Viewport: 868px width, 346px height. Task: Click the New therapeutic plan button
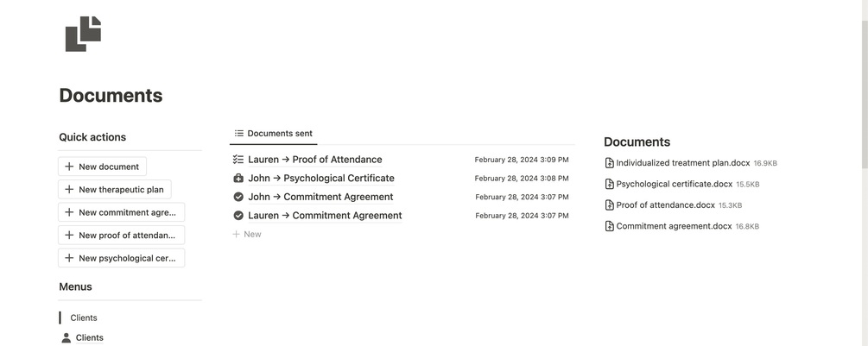(x=115, y=190)
